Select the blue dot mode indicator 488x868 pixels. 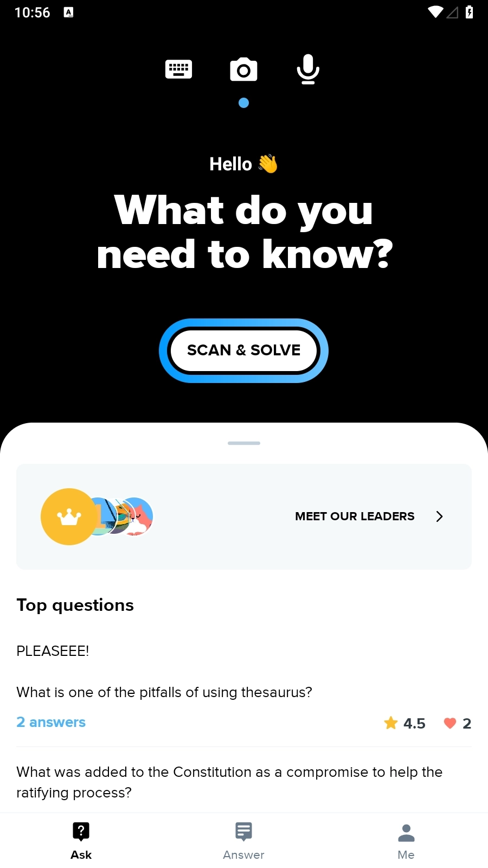click(244, 103)
